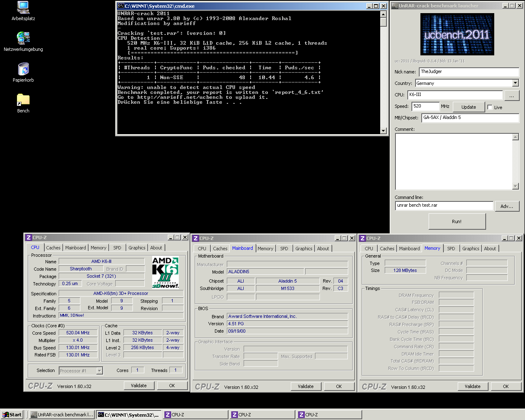Open the Country dropdown showing Germany

point(516,83)
